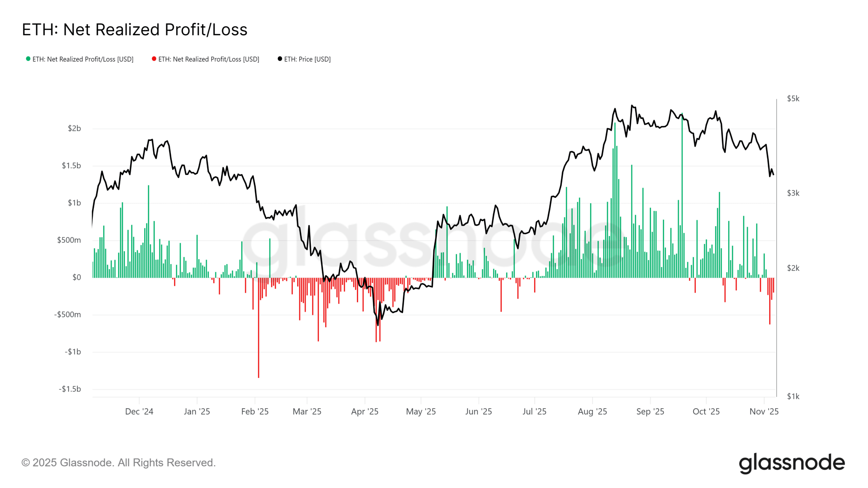Select the May '25 x-axis label

pyautogui.click(x=421, y=411)
